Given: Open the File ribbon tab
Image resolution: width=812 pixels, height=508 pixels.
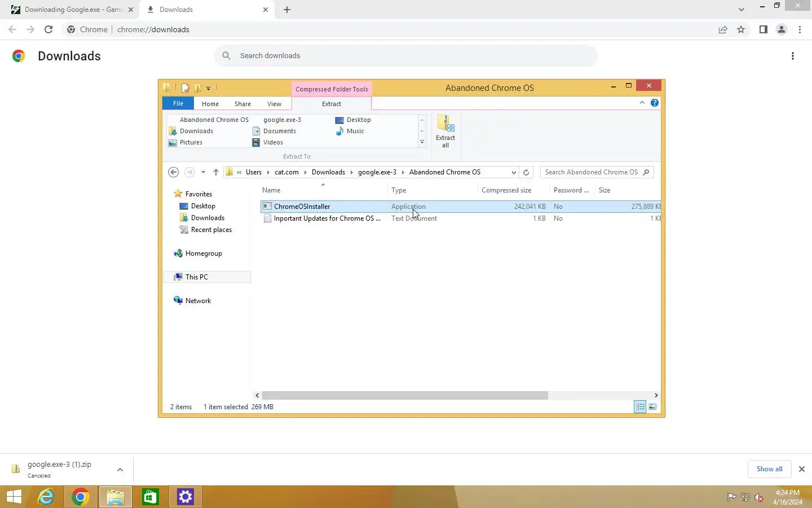Looking at the screenshot, I should (178, 103).
